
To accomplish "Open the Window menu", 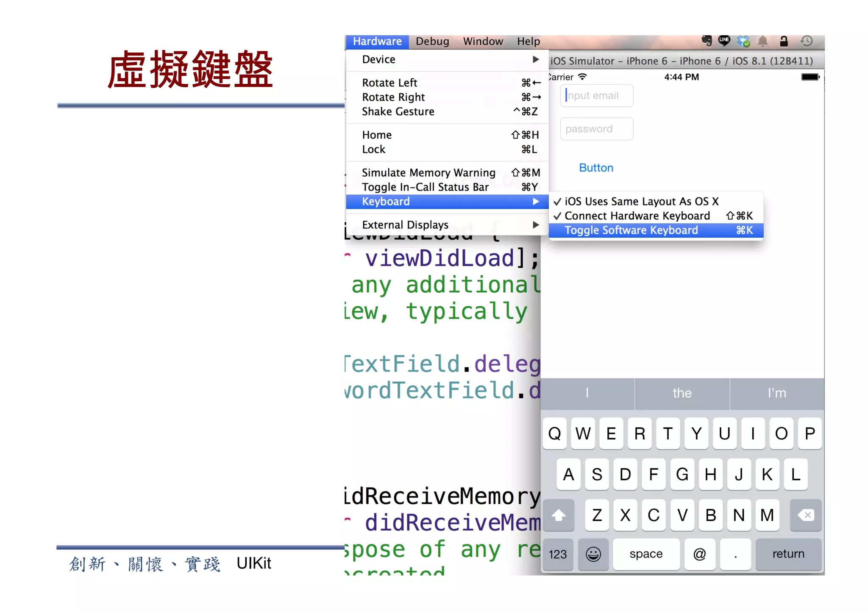I will [483, 42].
